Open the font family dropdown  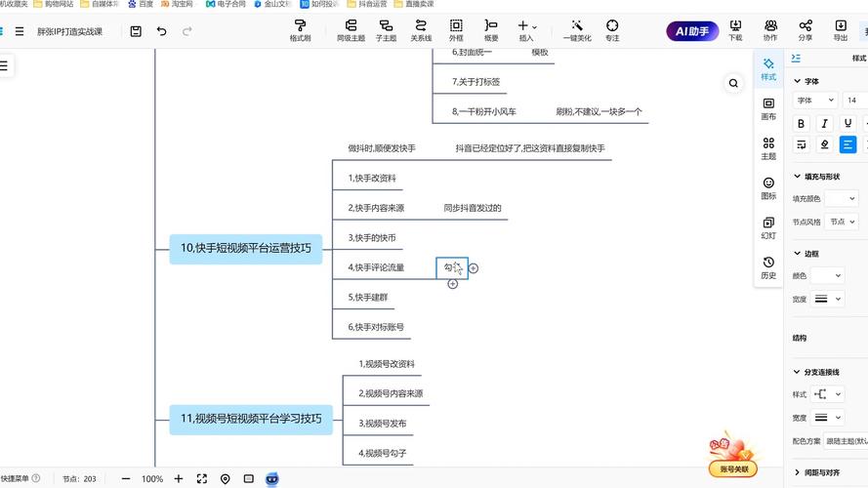pyautogui.click(x=815, y=101)
